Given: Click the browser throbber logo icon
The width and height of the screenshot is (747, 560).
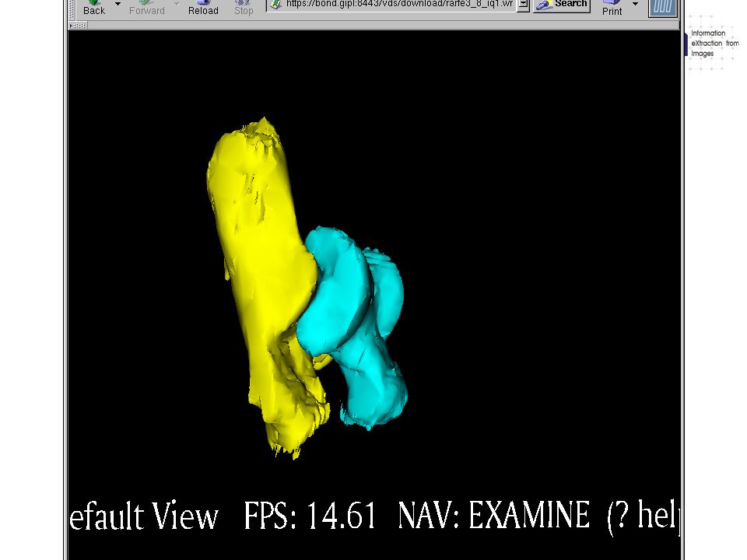Looking at the screenshot, I should click(x=663, y=7).
